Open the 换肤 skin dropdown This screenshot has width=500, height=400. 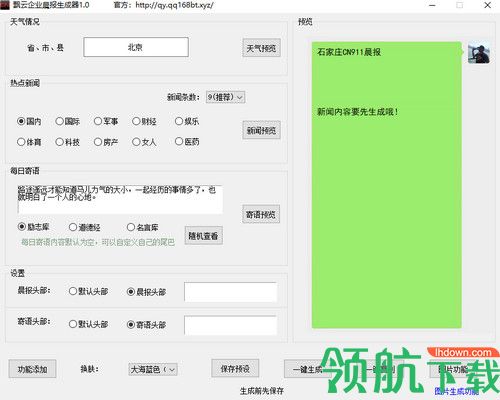click(x=153, y=369)
